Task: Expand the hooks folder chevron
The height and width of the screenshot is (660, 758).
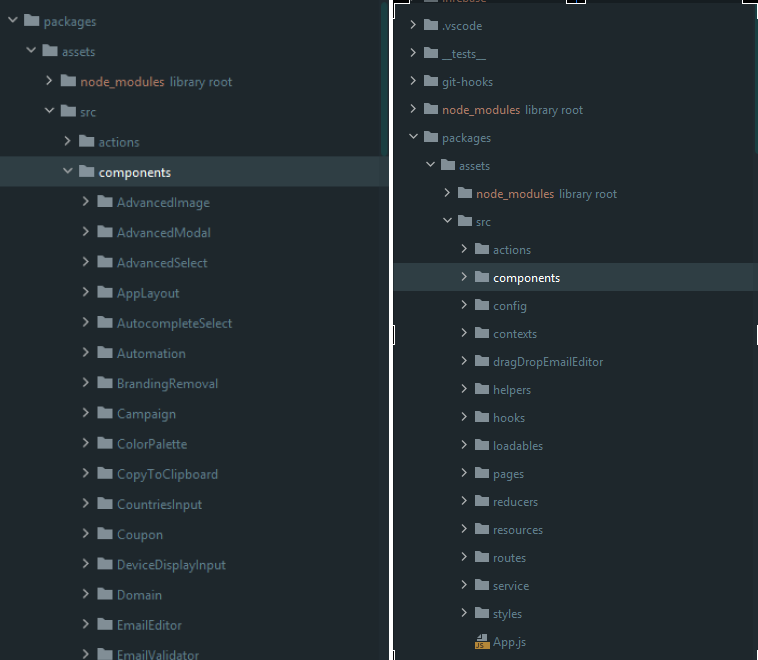Action: pyautogui.click(x=466, y=417)
